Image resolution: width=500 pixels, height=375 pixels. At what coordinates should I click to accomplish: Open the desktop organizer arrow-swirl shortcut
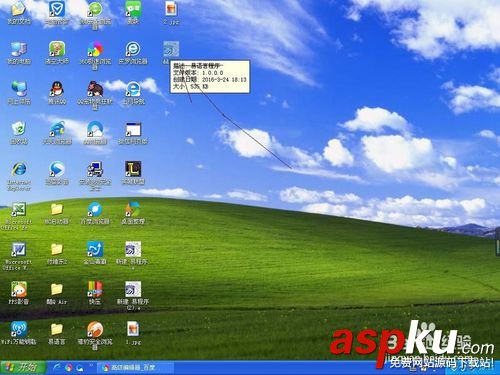[133, 213]
